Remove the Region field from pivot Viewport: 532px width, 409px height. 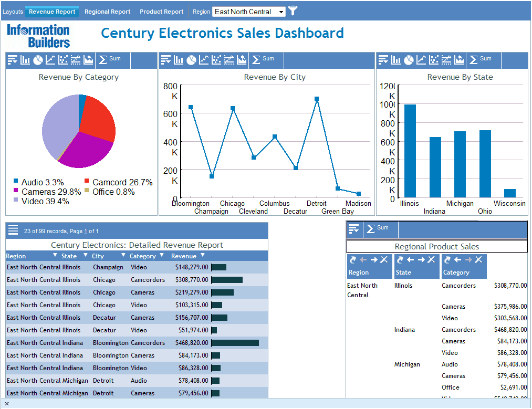(x=384, y=260)
